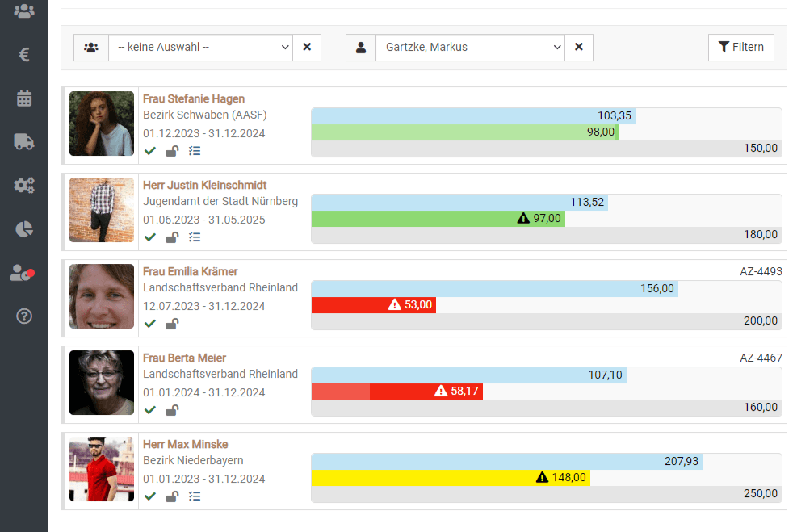Toggle the lock icon for Emilia Krämer

pos(172,324)
